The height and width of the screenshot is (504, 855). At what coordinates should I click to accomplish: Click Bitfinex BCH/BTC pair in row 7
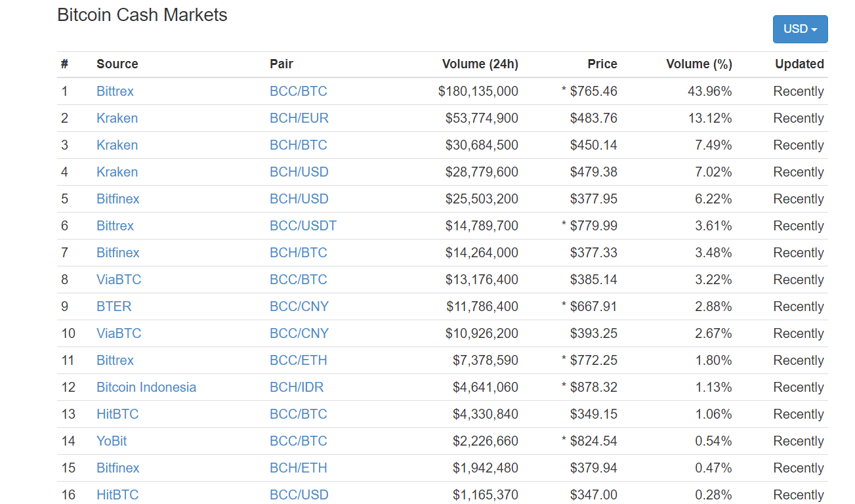tap(298, 253)
